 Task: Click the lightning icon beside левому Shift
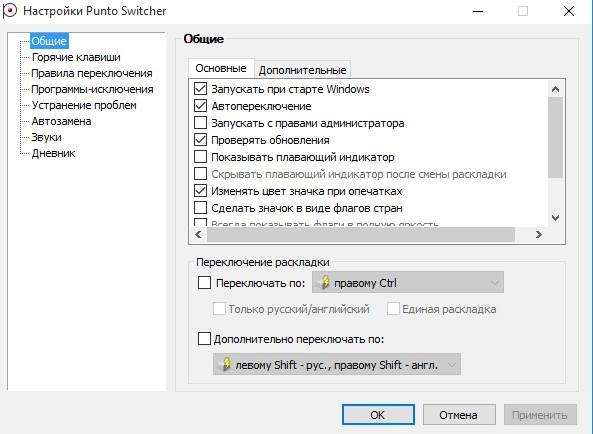click(x=226, y=364)
